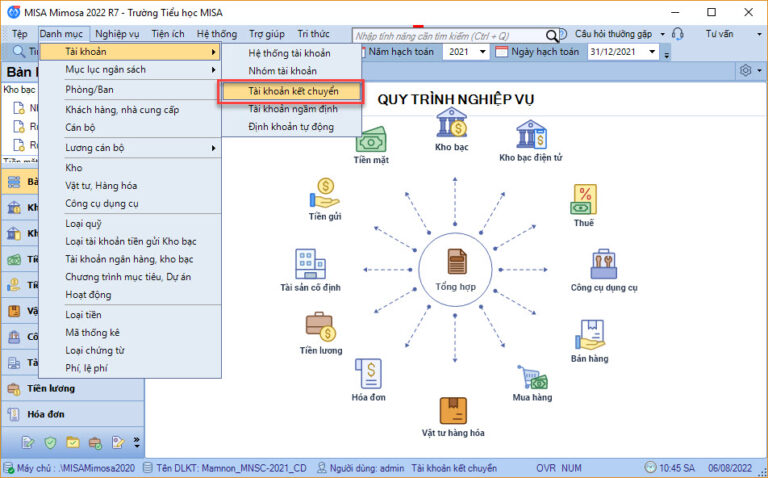
Task: Click the Mua hàng shopping cart icon
Action: [532, 378]
